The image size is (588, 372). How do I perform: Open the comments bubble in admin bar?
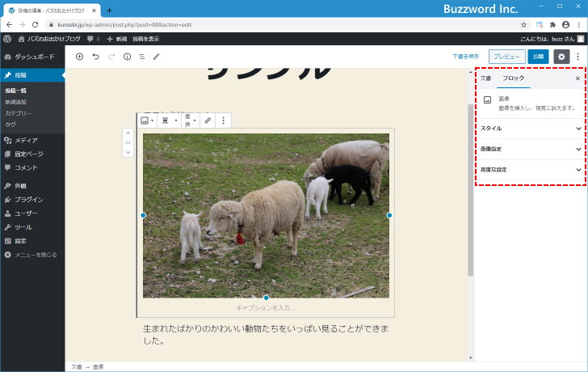click(x=94, y=39)
